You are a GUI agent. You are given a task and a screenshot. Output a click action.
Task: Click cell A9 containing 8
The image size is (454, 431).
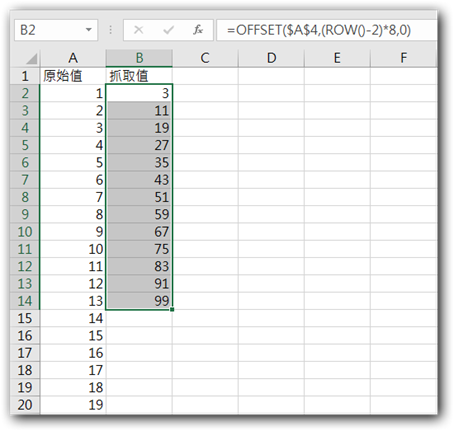point(73,214)
